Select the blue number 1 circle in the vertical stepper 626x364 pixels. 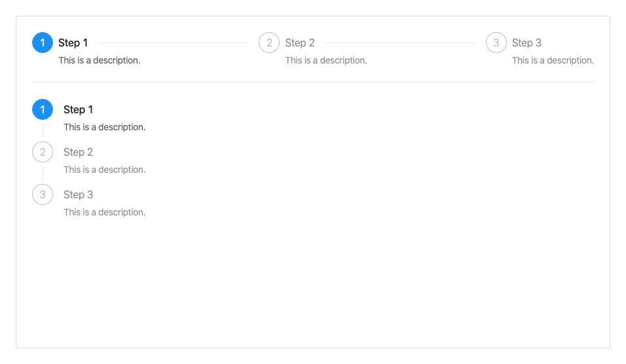pyautogui.click(x=43, y=109)
